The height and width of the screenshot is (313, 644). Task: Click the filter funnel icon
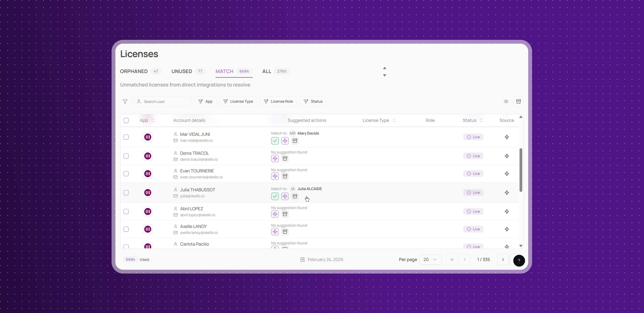pos(125,101)
